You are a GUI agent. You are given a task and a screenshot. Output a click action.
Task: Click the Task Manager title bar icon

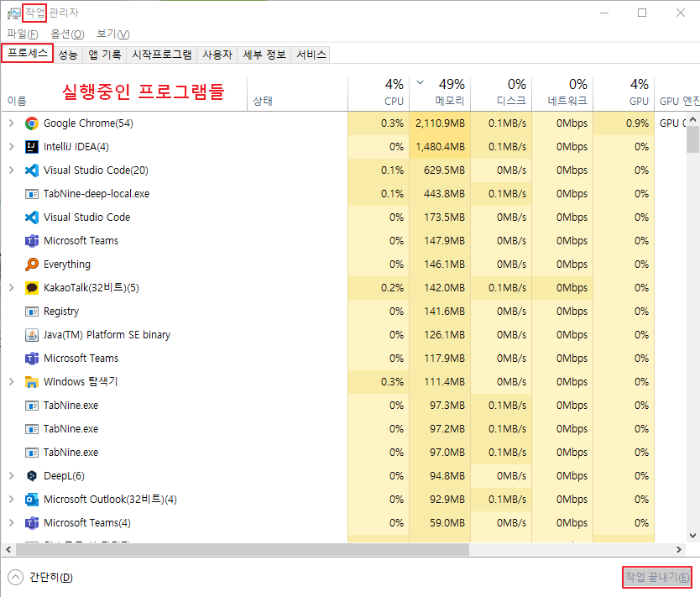click(13, 13)
